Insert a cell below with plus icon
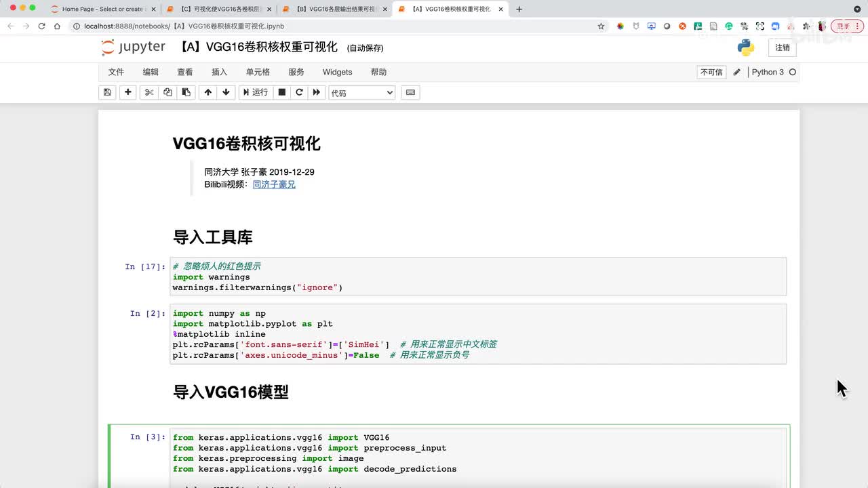 point(128,92)
